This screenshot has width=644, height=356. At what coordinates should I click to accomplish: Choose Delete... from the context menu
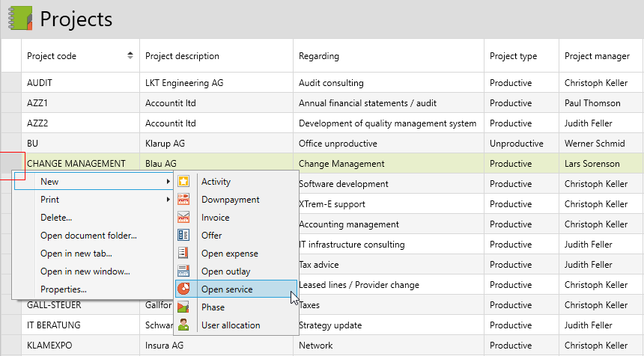pyautogui.click(x=56, y=218)
